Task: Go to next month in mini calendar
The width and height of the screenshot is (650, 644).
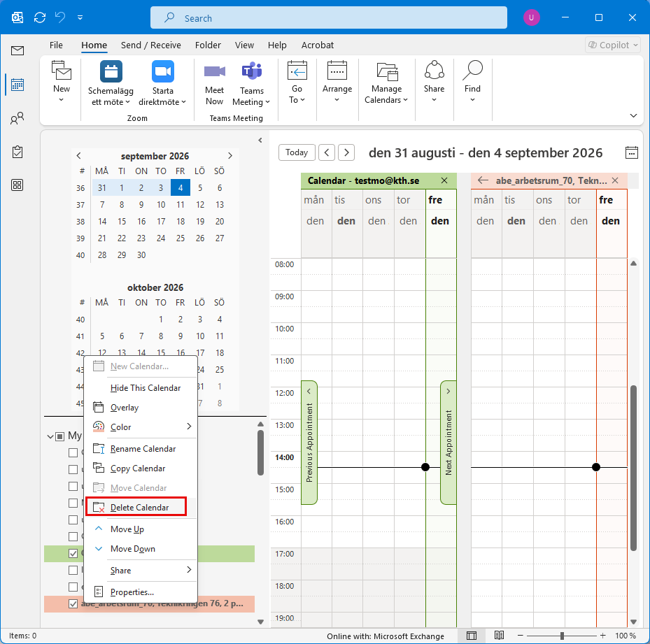Action: (x=230, y=156)
